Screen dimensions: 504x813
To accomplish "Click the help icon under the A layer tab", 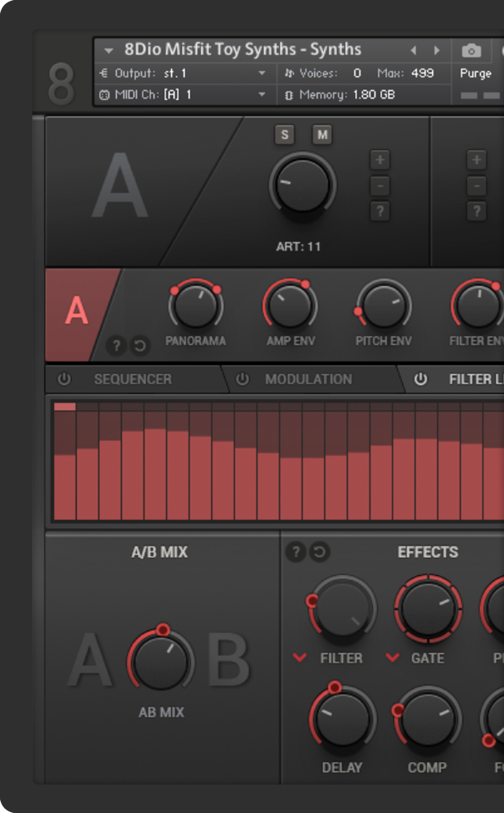I will pos(116,345).
